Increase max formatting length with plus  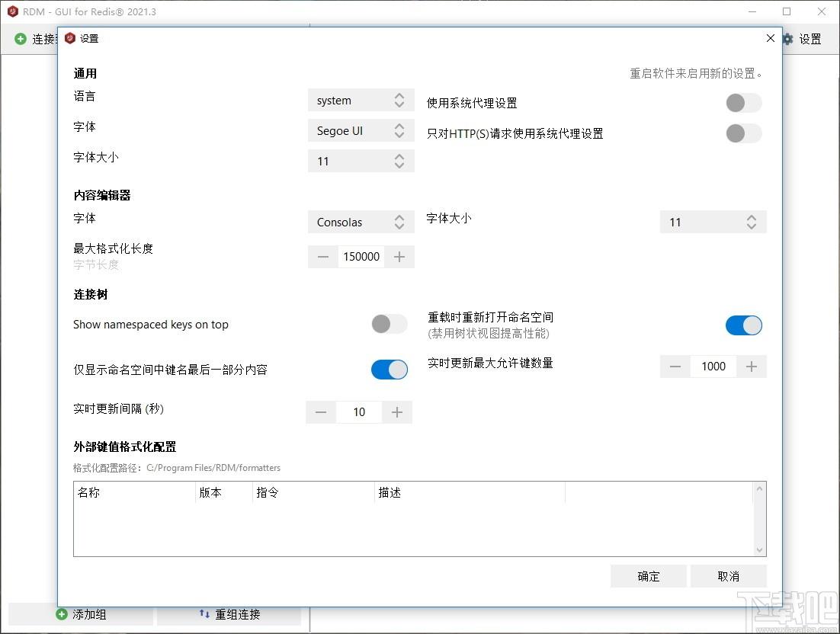(x=399, y=257)
